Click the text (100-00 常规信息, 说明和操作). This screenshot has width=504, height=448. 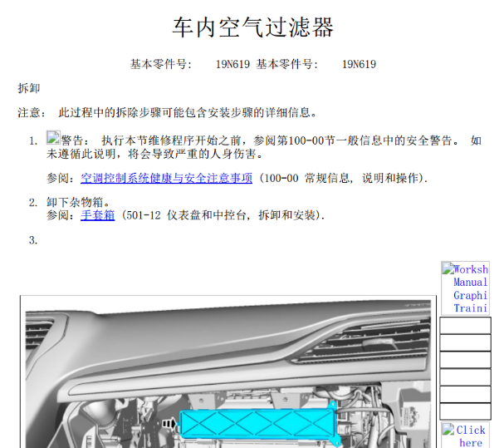point(343,178)
